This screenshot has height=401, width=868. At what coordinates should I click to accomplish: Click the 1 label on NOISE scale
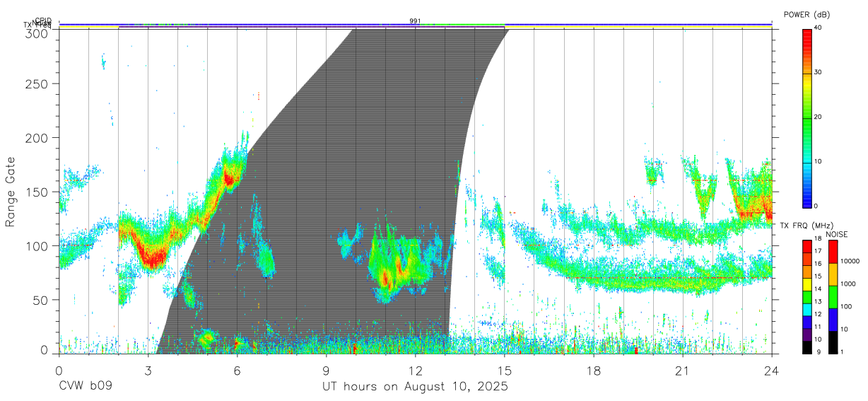(x=842, y=351)
